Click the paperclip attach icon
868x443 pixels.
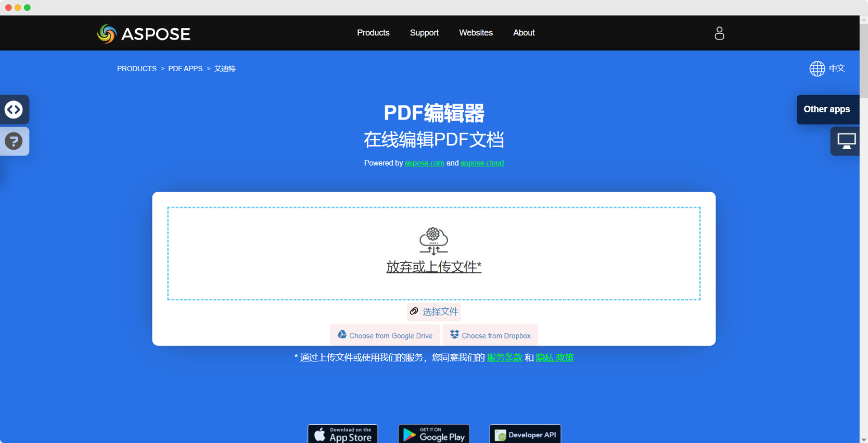(x=414, y=311)
